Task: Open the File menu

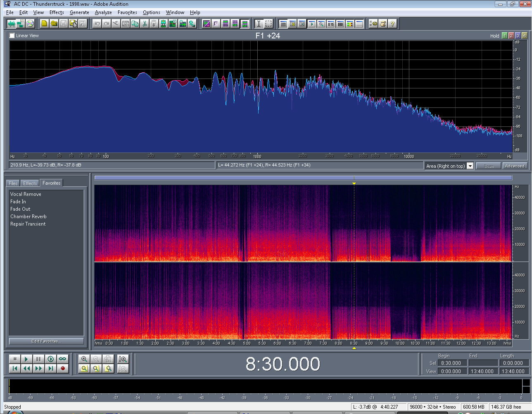Action: pyautogui.click(x=10, y=12)
